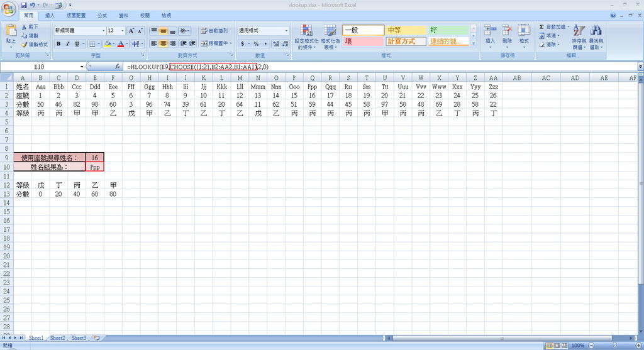This screenshot has width=644, height=350.
Task: Switch to the Sheet2 worksheet tab
Action: coord(57,338)
